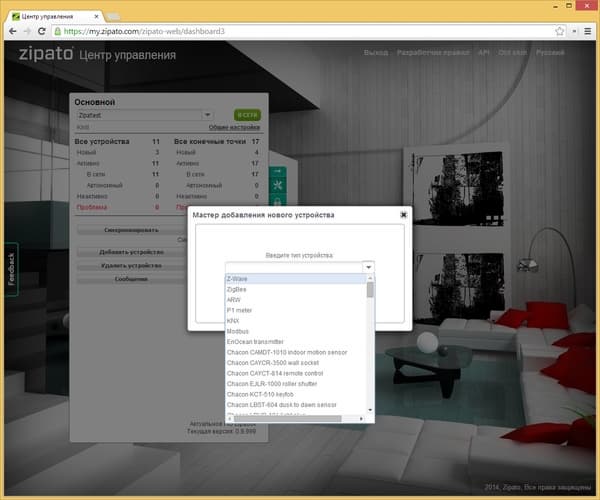Screen dimensions: 600x500
Task: Select P1 meter from the device list
Action: point(296,310)
